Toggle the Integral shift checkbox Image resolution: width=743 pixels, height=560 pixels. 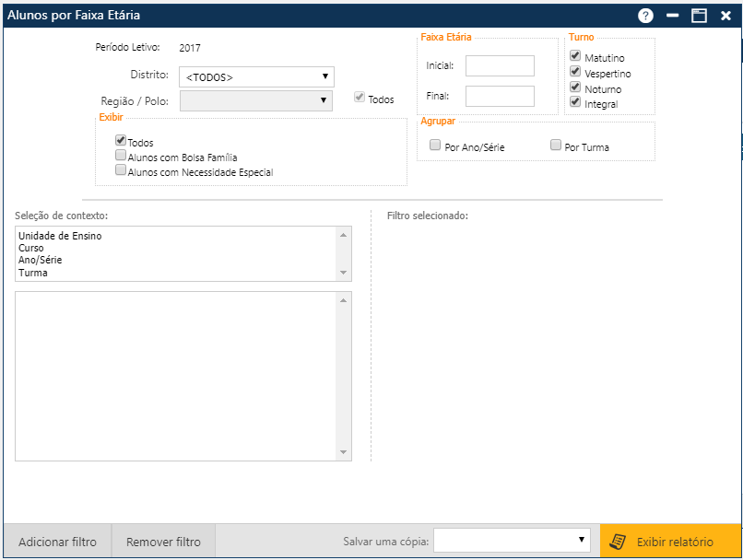pos(575,102)
